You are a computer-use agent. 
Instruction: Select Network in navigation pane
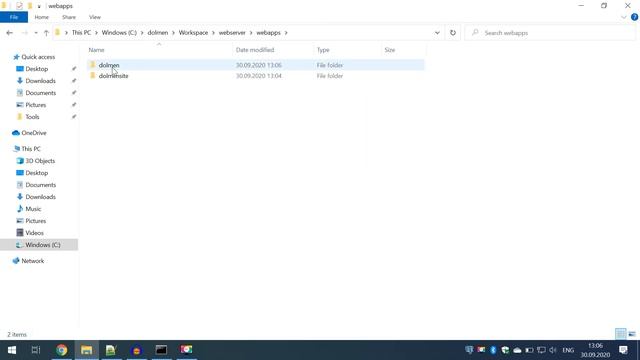click(33, 261)
